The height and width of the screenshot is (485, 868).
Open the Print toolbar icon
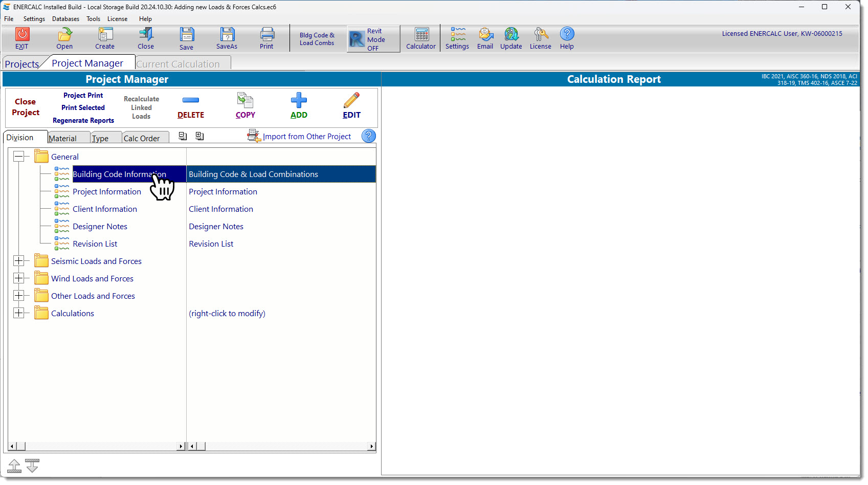tap(266, 38)
